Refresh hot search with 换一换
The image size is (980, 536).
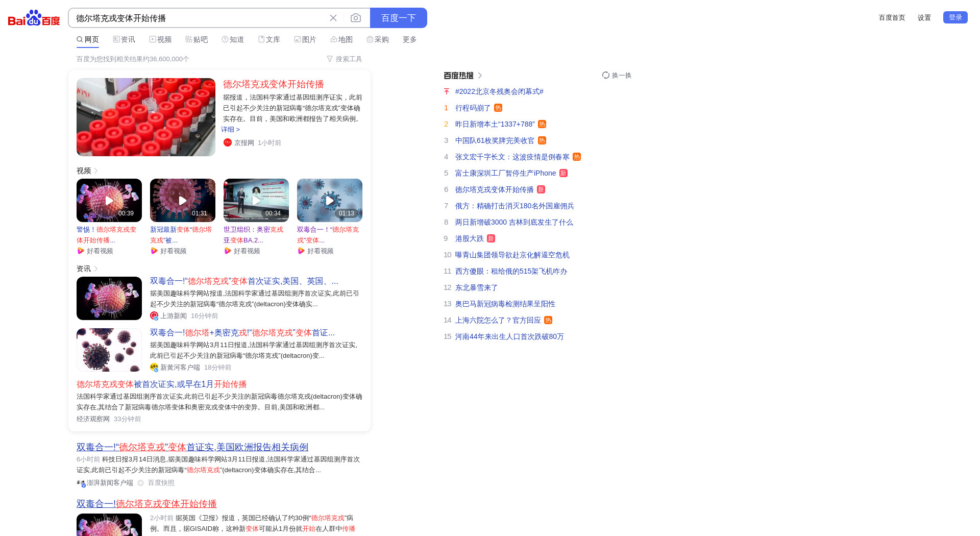pos(617,76)
